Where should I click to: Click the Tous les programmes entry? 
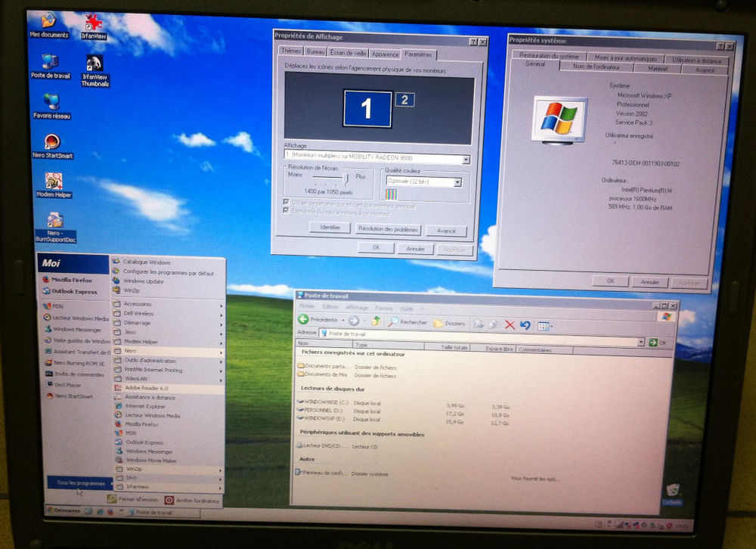(x=79, y=483)
